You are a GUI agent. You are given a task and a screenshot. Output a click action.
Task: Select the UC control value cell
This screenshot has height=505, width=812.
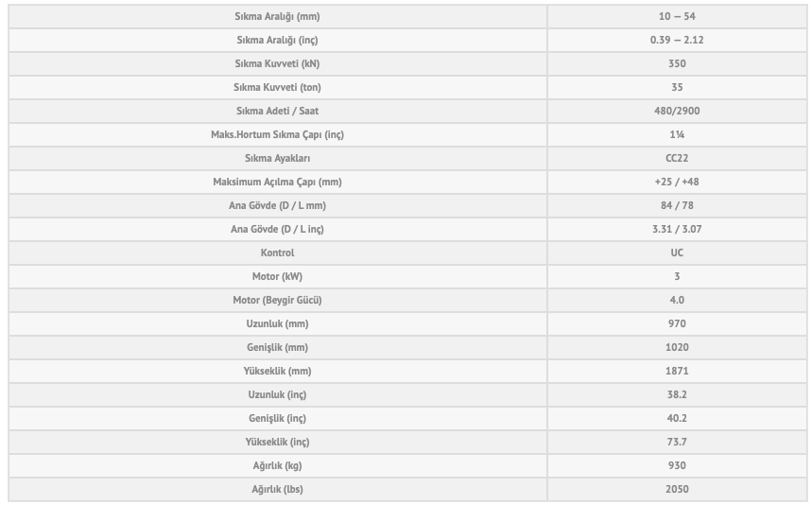click(x=676, y=253)
